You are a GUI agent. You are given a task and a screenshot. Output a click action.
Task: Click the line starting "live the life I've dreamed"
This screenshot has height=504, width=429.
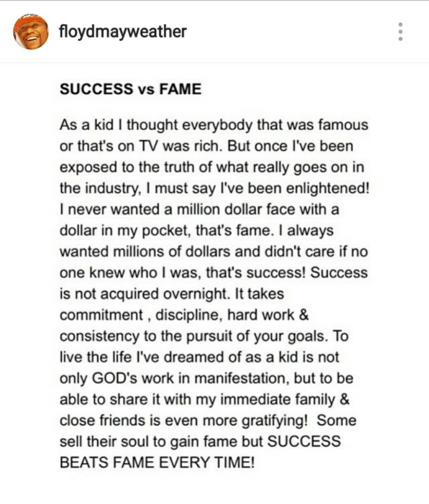[199, 357]
